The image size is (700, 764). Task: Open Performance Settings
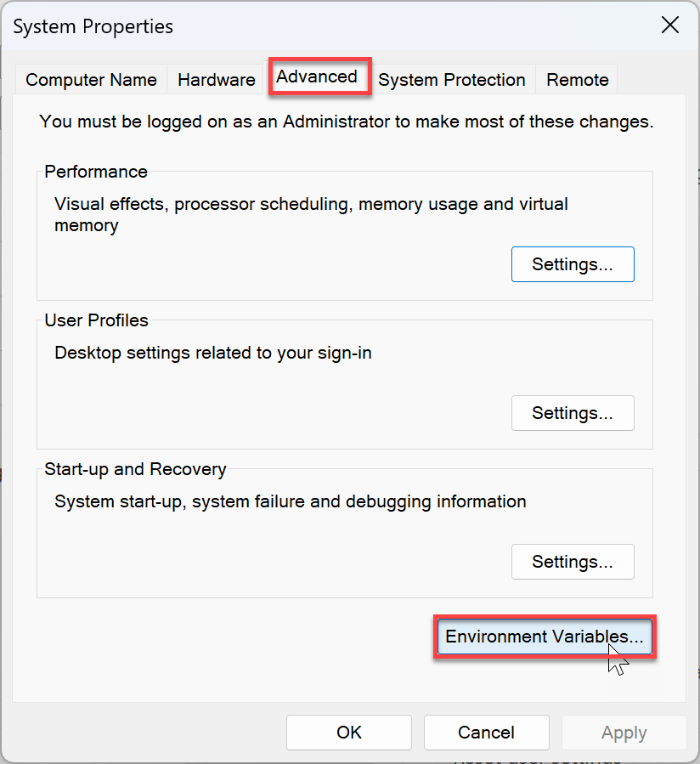point(572,264)
